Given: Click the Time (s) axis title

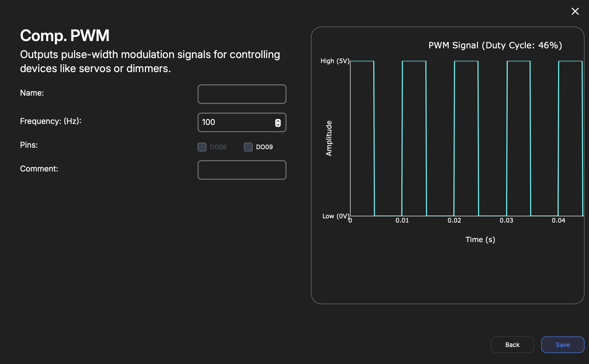Looking at the screenshot, I should coord(480,240).
